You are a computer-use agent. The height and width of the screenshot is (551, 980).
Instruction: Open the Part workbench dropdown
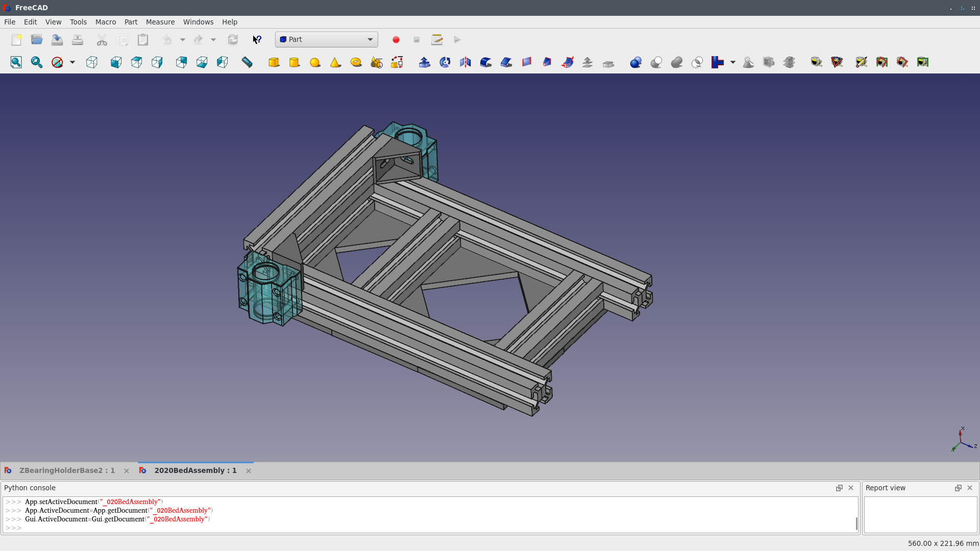pyautogui.click(x=327, y=40)
